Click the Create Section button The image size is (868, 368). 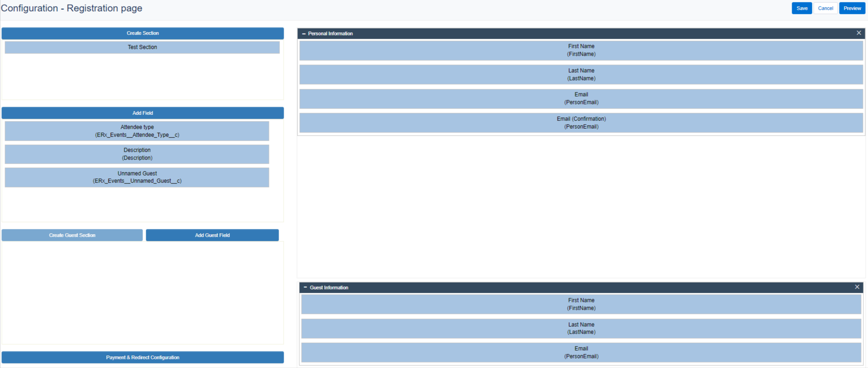(x=143, y=33)
